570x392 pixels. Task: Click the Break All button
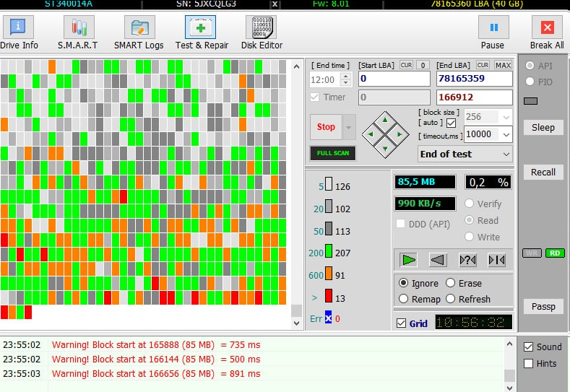[547, 32]
